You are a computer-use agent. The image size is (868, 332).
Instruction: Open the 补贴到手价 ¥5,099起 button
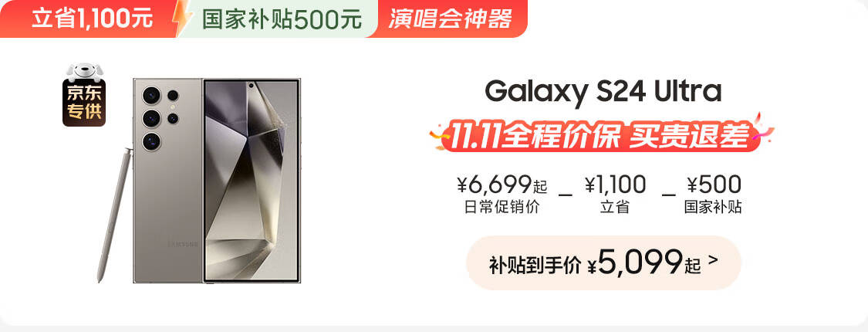click(x=603, y=263)
